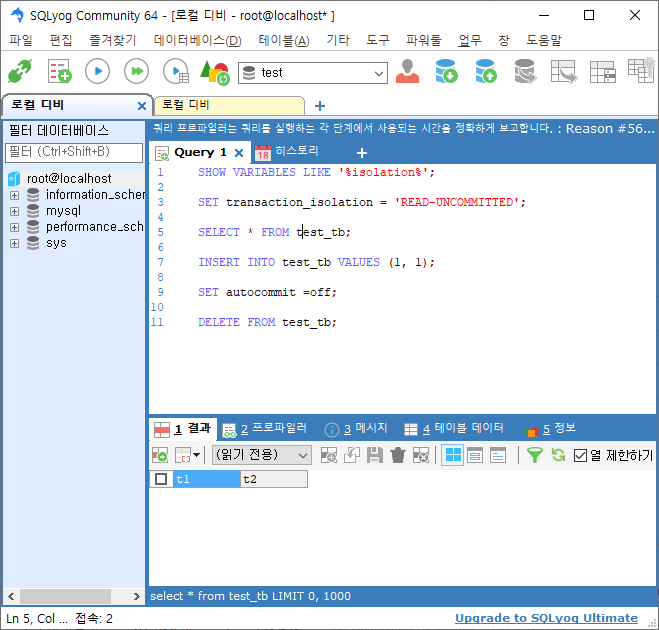Click the green filter funnel icon

tap(535, 455)
